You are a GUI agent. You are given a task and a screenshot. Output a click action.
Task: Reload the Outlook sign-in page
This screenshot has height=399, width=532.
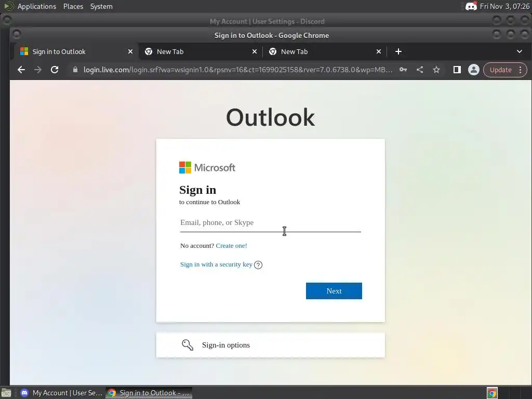(54, 70)
